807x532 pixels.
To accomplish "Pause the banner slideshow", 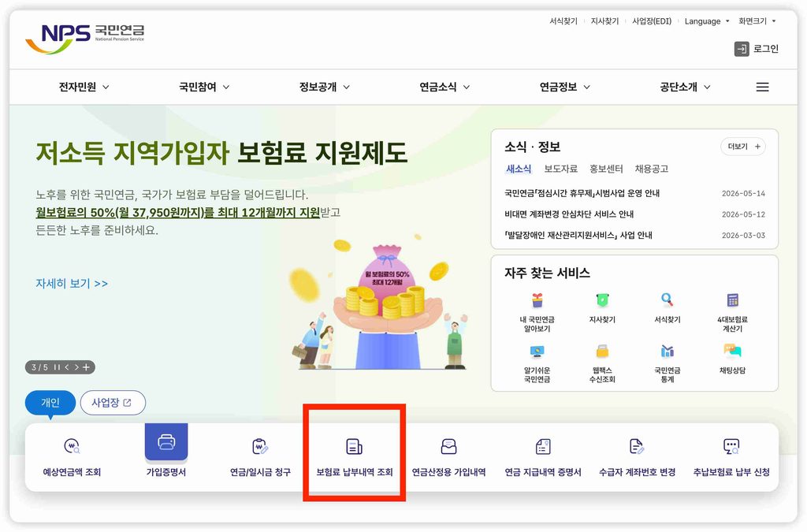I will [x=57, y=367].
